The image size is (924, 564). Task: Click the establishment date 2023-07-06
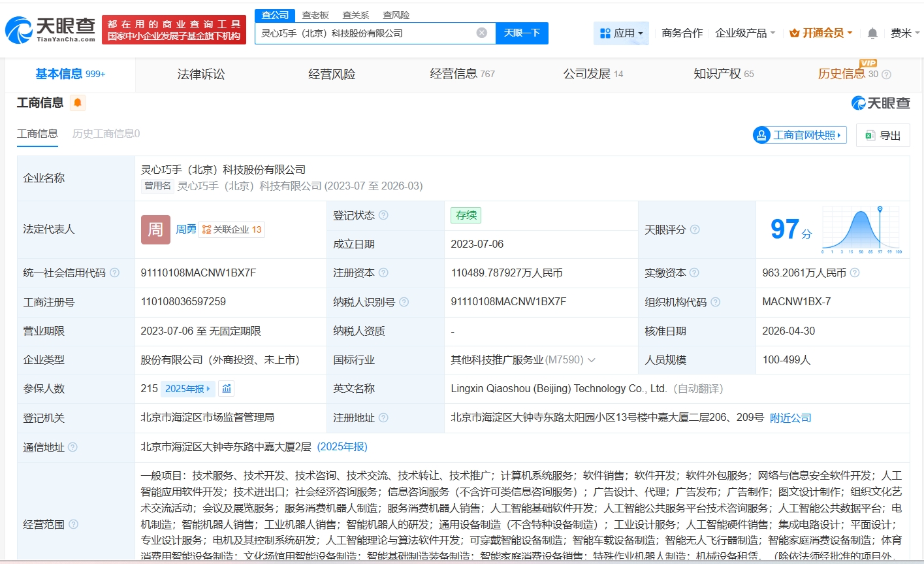tap(477, 244)
